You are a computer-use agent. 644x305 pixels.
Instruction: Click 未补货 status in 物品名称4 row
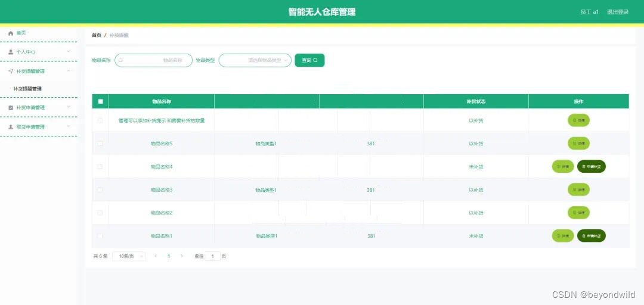coord(476,167)
